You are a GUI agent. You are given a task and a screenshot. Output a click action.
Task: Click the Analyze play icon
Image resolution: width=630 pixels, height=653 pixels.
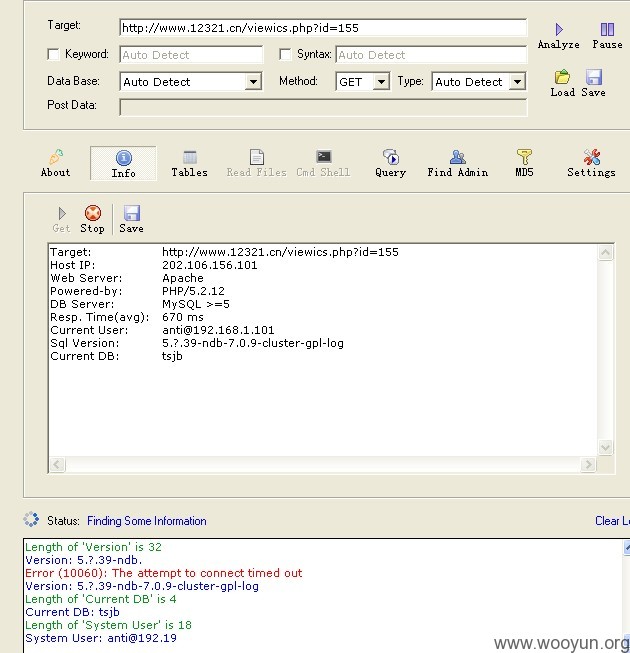pos(558,30)
